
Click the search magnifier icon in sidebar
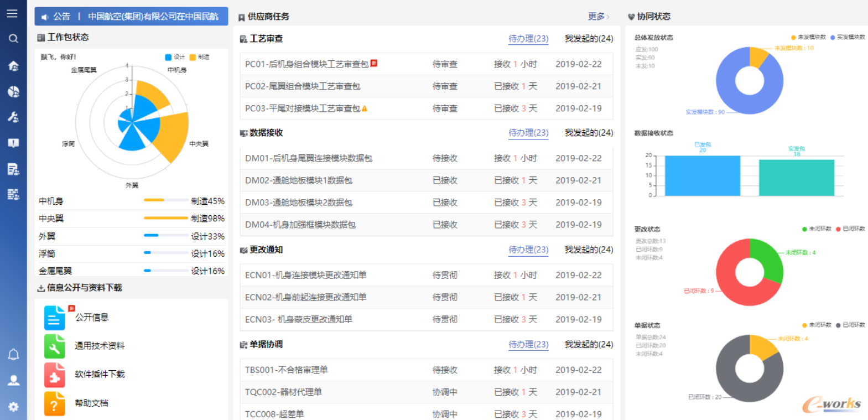point(13,38)
